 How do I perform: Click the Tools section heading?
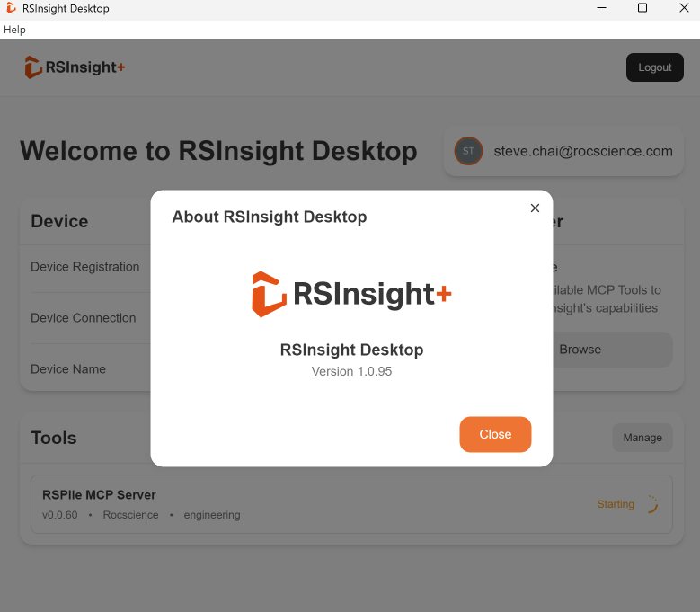[54, 438]
